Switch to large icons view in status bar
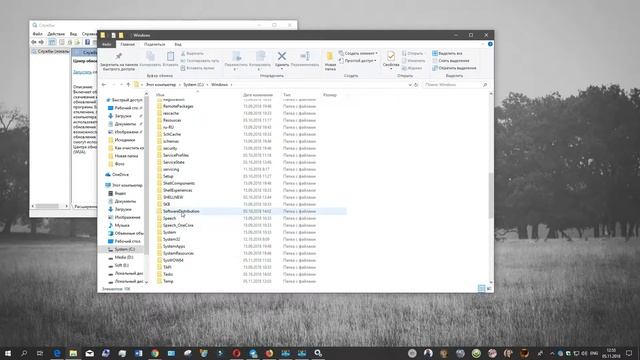Screen dimensions: 640x360 pyautogui.click(x=489, y=289)
